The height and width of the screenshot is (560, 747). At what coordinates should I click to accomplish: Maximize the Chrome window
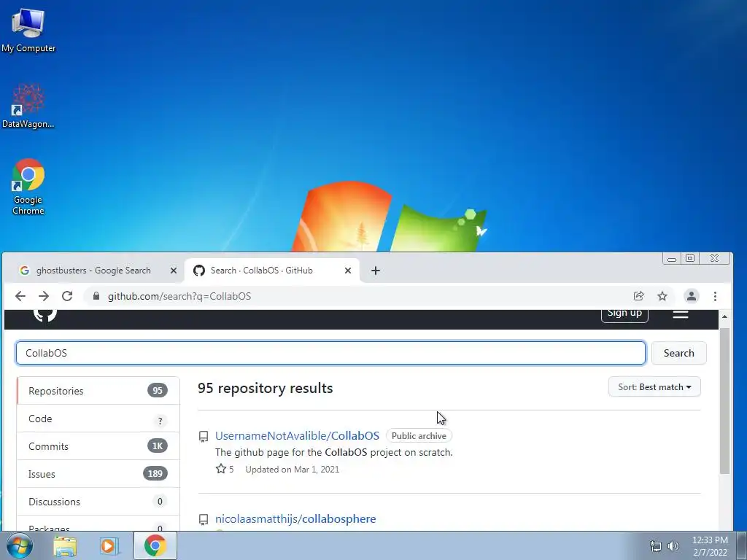(x=690, y=258)
